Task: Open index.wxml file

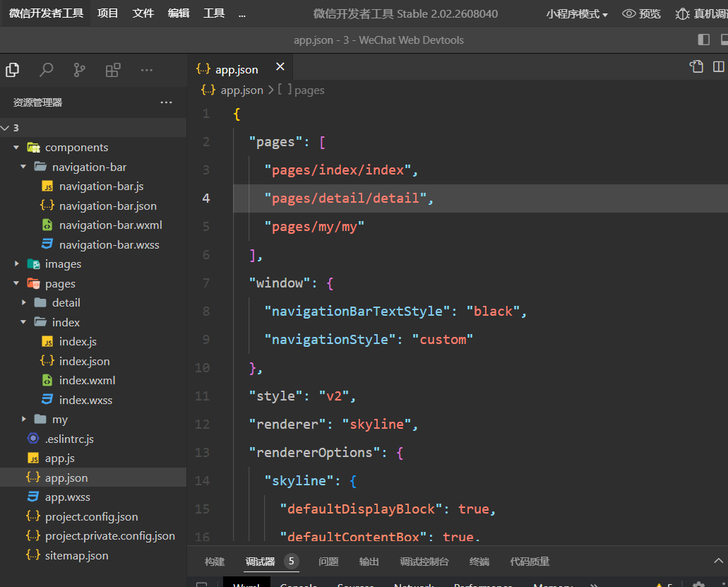Action: point(93,381)
